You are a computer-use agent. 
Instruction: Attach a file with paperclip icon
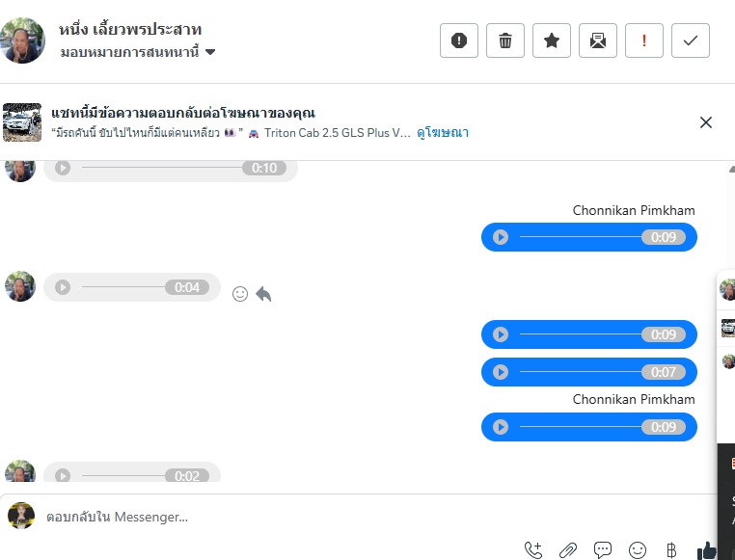point(568,550)
